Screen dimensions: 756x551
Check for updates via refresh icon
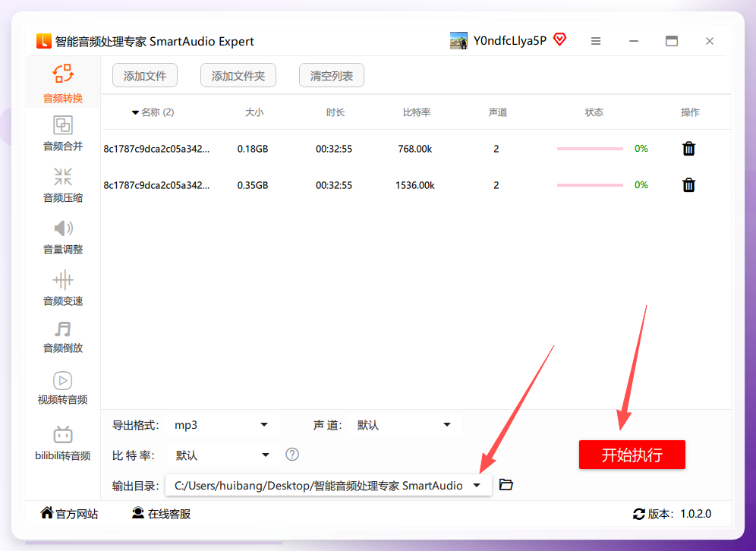pyautogui.click(x=639, y=514)
